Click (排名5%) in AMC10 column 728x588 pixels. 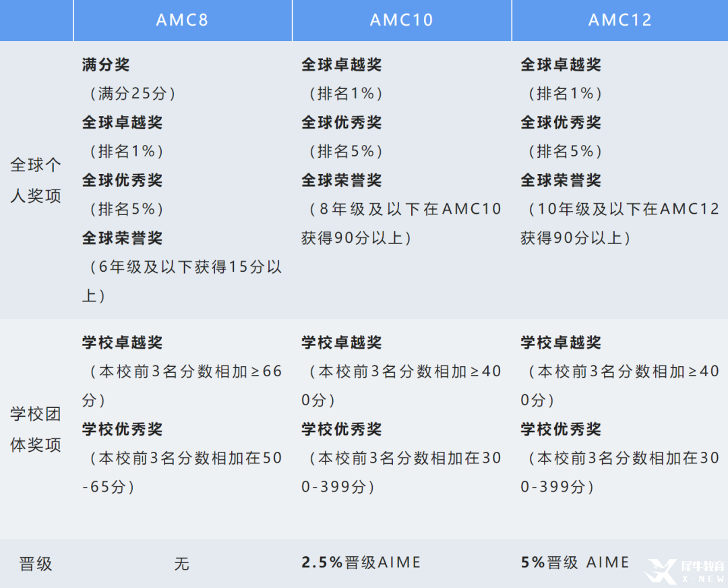(346, 152)
